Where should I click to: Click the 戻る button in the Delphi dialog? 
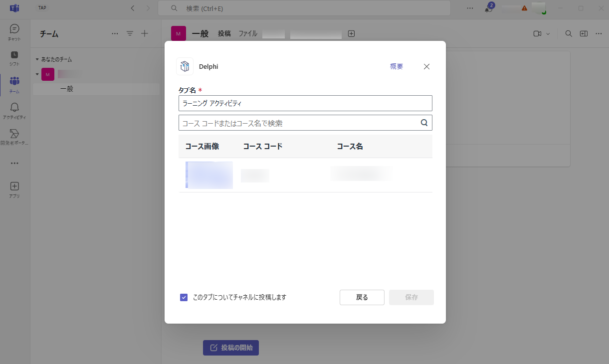click(362, 297)
